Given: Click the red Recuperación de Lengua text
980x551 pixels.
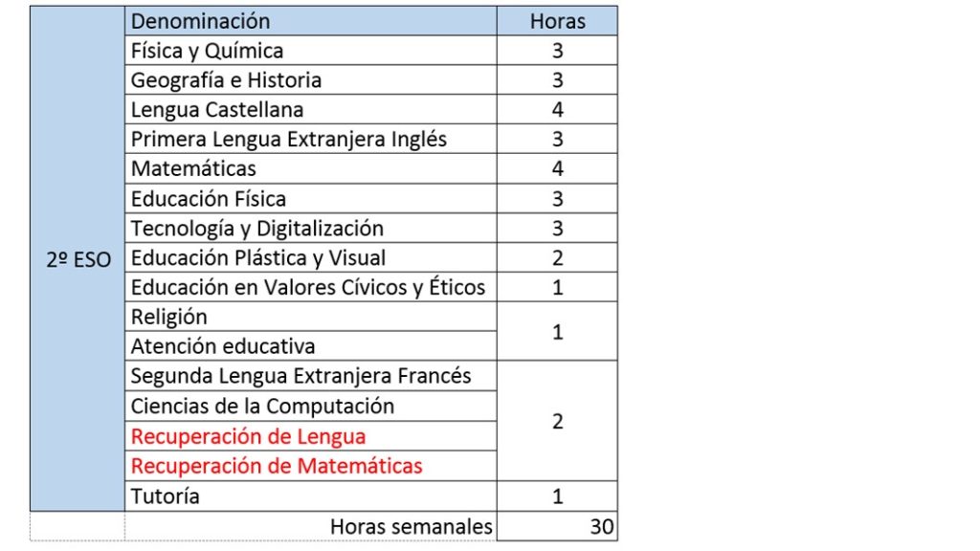Looking at the screenshot, I should coord(248,437).
